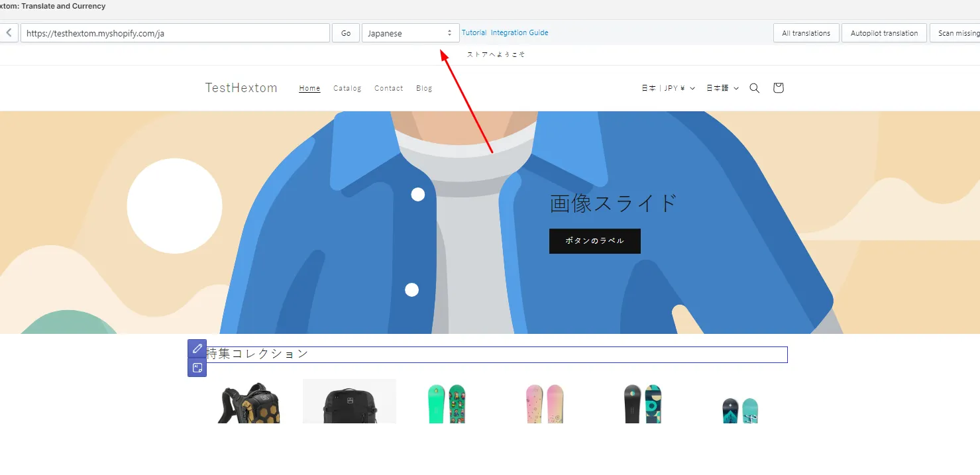Open the plain black backpack product thumbnail
The height and width of the screenshot is (475, 980).
[x=349, y=401]
